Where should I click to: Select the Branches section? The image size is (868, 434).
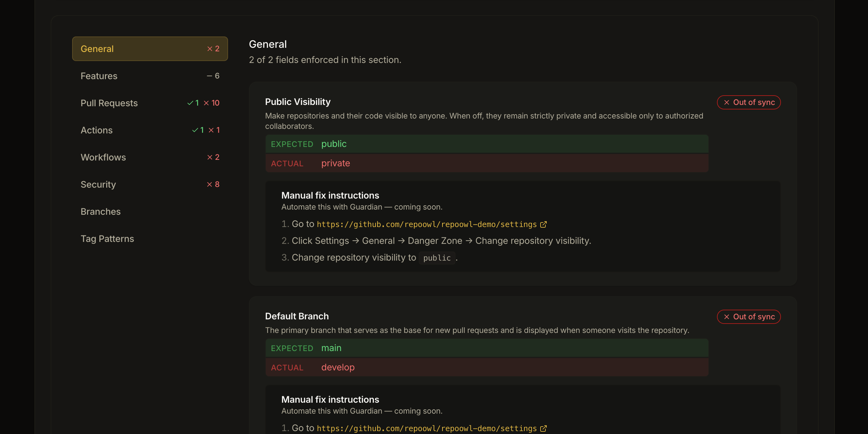pyautogui.click(x=100, y=211)
